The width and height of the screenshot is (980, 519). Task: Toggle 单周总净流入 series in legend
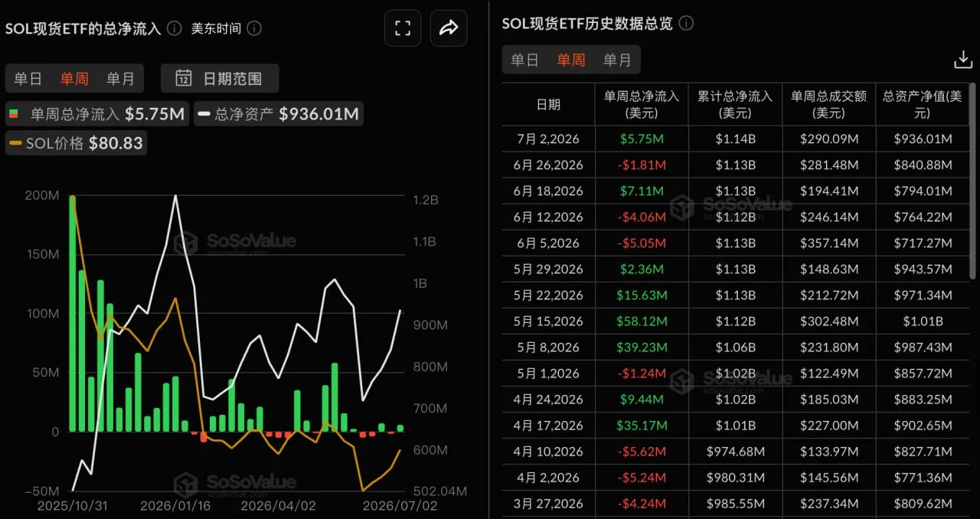click(x=96, y=114)
